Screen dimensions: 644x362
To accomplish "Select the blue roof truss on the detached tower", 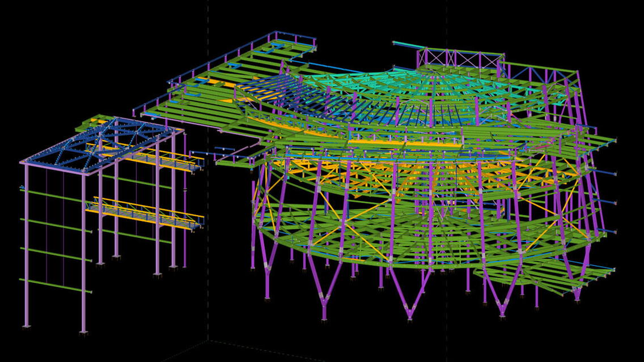I will click(101, 144).
